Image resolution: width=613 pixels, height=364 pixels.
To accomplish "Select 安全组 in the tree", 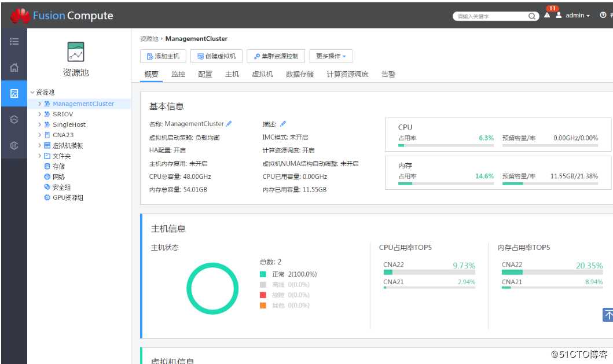I will click(x=61, y=187).
